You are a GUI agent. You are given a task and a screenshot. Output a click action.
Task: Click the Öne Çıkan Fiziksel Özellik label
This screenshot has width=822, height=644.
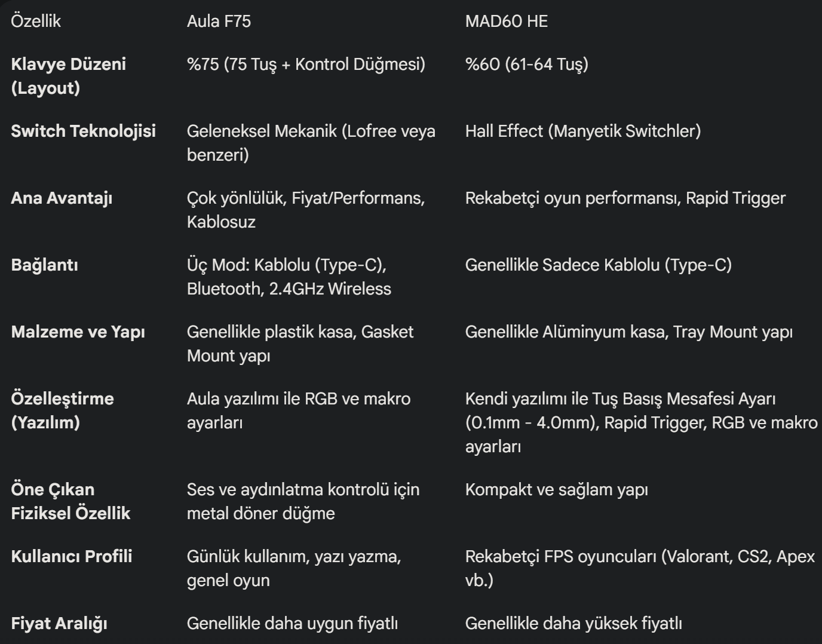click(x=70, y=501)
